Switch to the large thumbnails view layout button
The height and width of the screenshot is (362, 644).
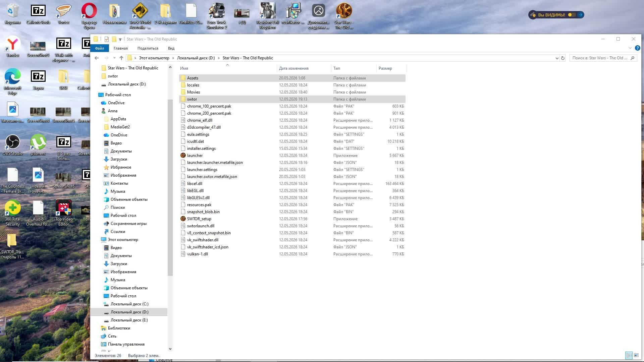click(636, 355)
